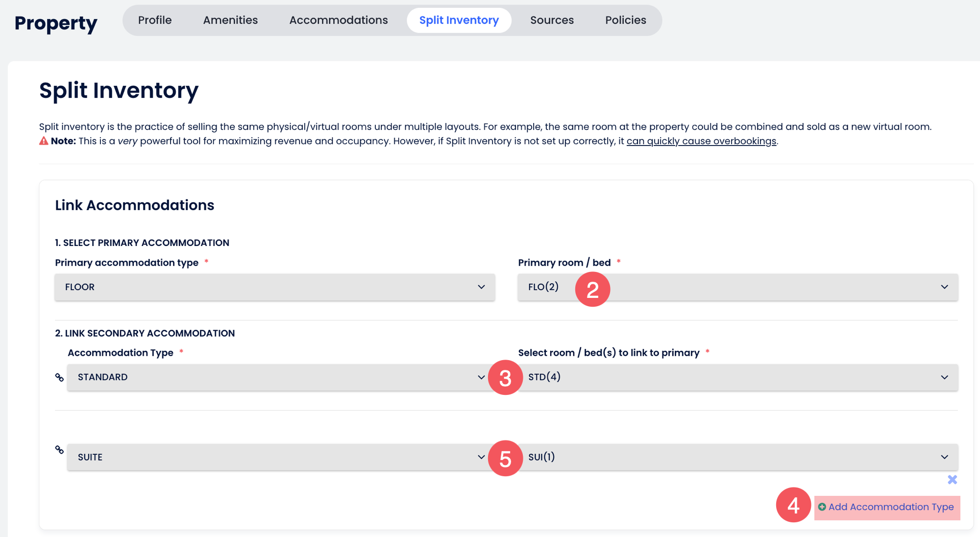980x537 pixels.
Task: Click the red step 5 marker
Action: [x=505, y=459]
